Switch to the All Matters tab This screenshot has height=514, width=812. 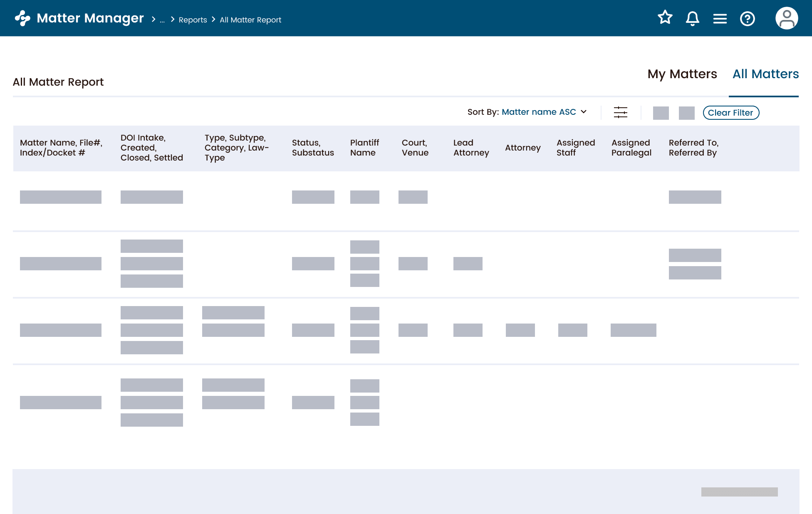(x=765, y=74)
